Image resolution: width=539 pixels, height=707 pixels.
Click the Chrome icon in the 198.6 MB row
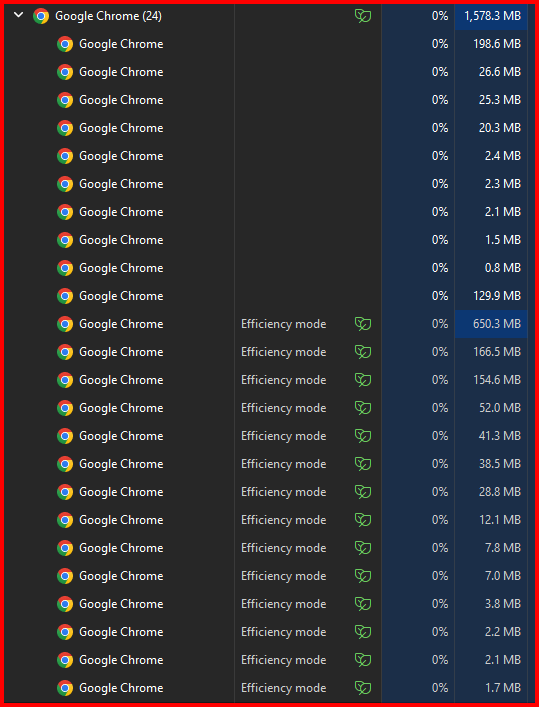(65, 44)
